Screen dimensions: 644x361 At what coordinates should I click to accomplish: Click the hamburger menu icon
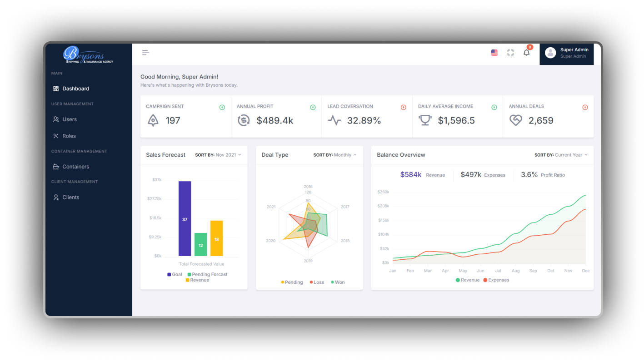(x=145, y=53)
